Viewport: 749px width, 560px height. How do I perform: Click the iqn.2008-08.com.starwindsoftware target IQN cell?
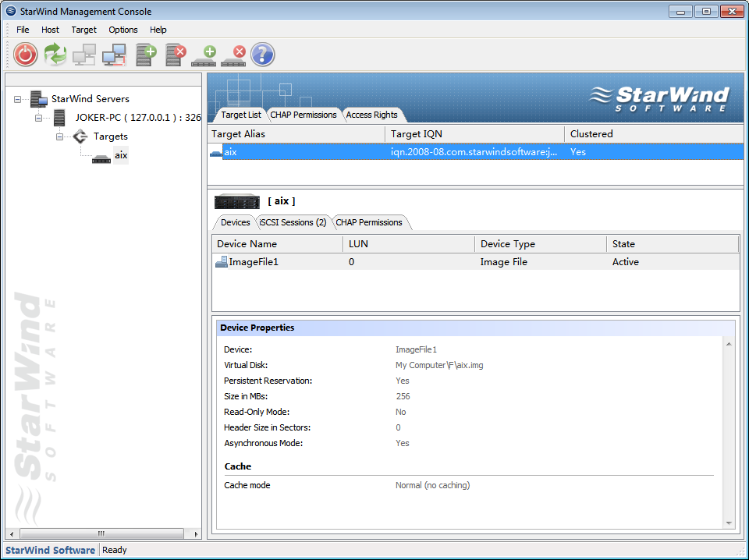[474, 152]
